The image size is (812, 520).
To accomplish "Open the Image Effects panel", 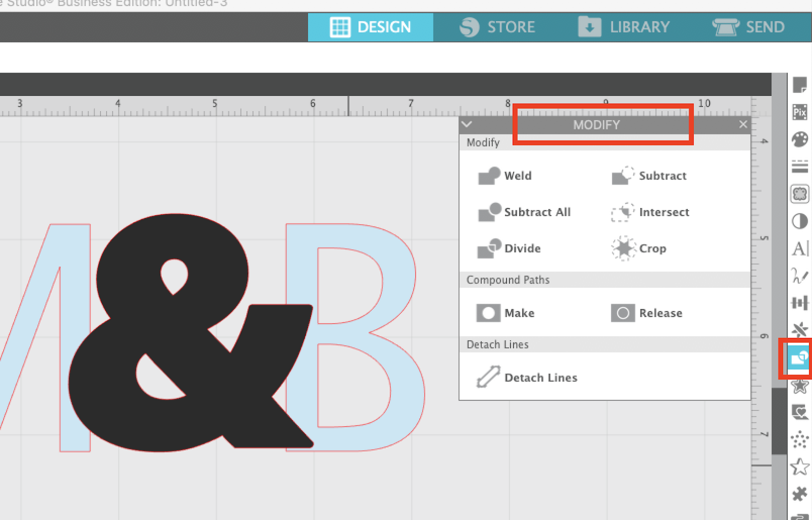I will tap(799, 221).
